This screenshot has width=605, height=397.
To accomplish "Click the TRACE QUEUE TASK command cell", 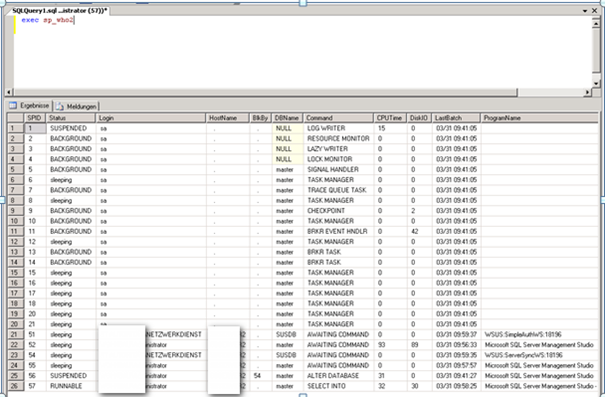I will (338, 190).
